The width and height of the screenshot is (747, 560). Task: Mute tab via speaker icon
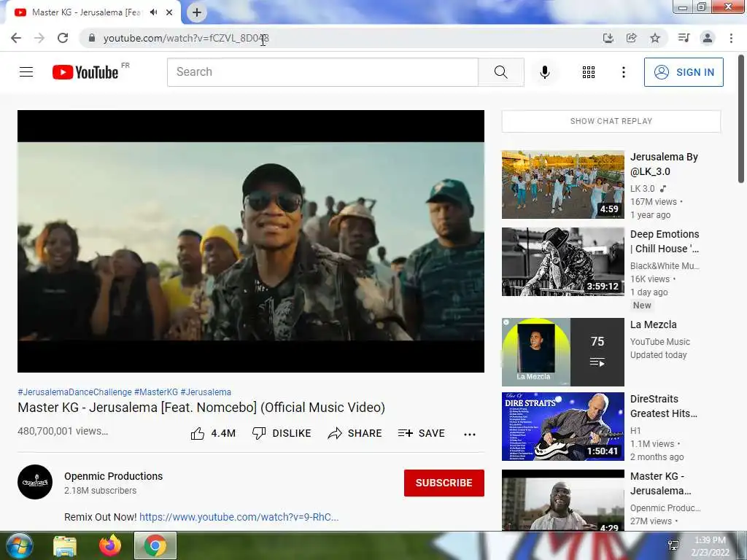pyautogui.click(x=153, y=12)
